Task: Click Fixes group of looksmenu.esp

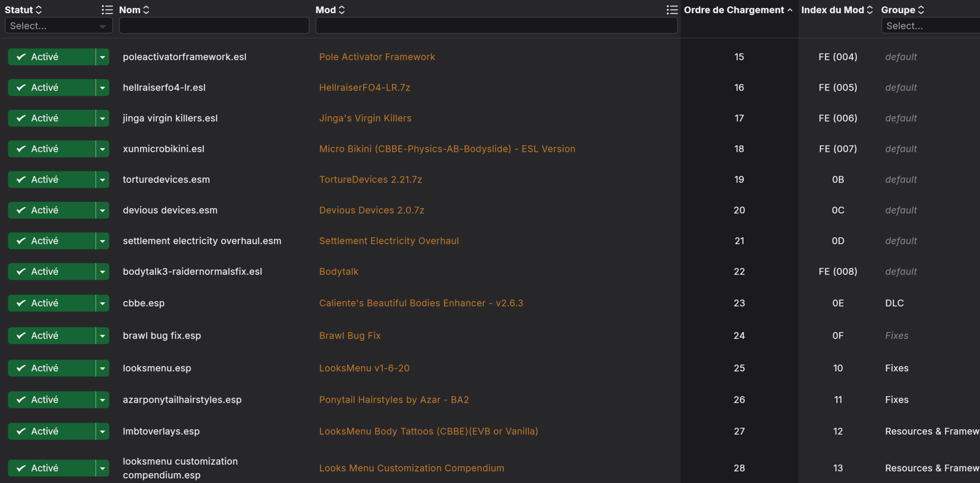Action: point(897,368)
